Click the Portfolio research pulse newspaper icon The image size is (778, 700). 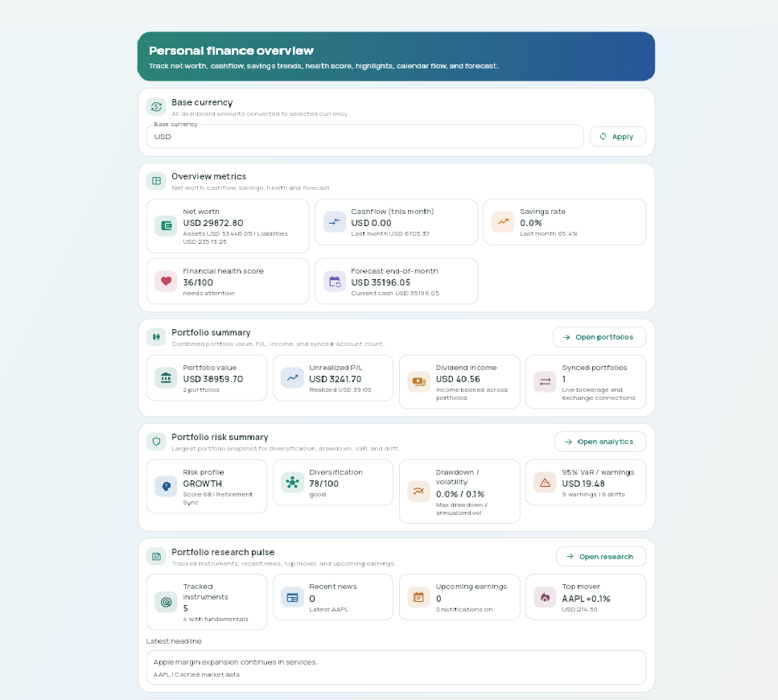(x=156, y=557)
